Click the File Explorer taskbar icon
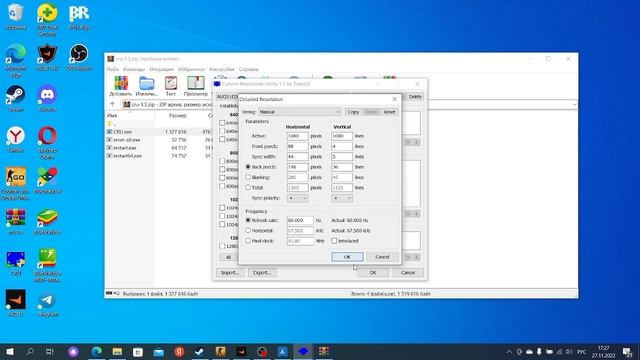Viewport: 640px width, 360px height. [118, 351]
